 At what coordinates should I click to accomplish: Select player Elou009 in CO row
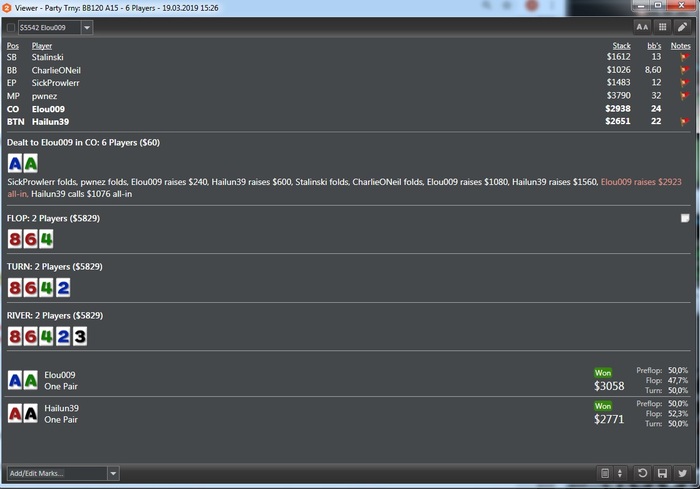pyautogui.click(x=48, y=109)
